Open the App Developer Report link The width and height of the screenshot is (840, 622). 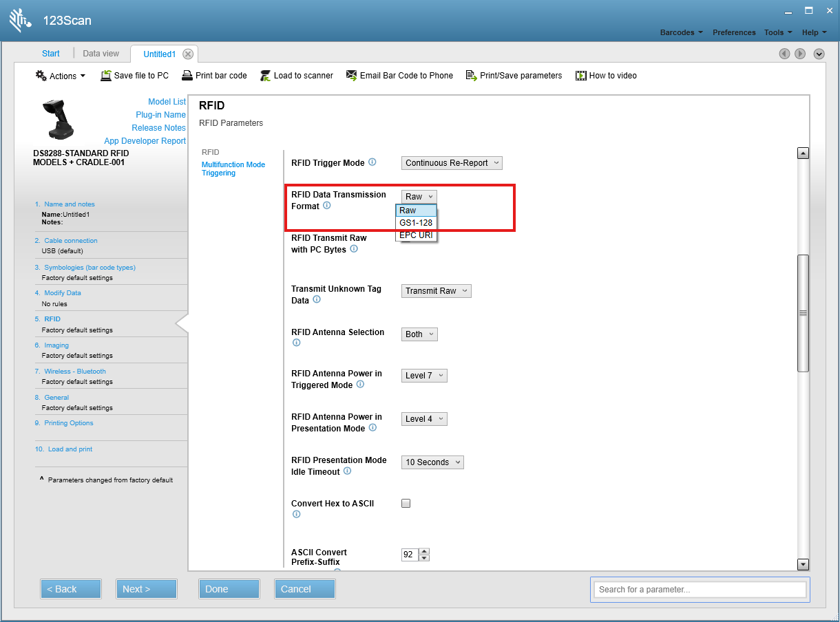(145, 141)
